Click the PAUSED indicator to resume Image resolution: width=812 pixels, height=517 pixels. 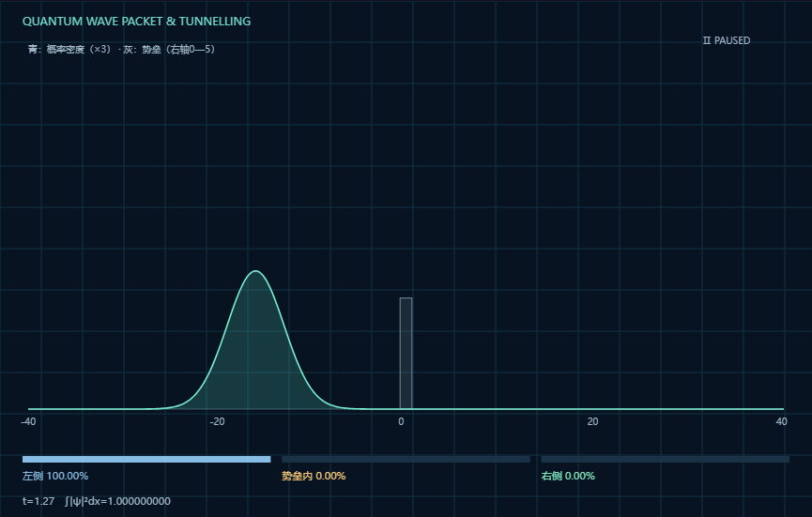(x=726, y=40)
